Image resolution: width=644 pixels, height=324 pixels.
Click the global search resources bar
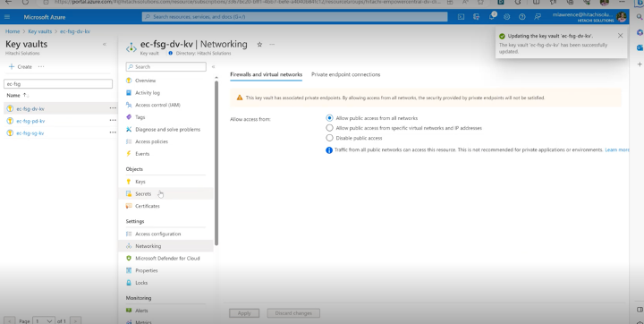click(294, 17)
